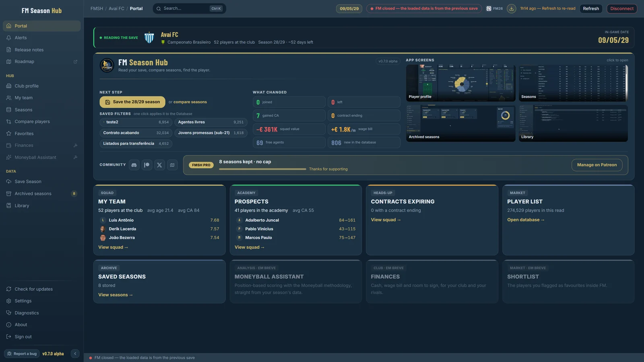Apply the Agentes livres saved filter
This screenshot has width=644, height=362.
pyautogui.click(x=211, y=122)
